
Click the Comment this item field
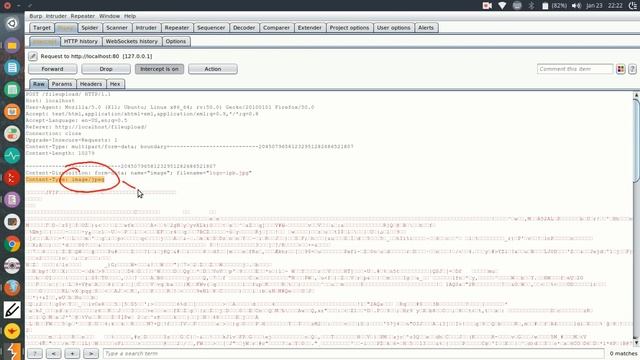pos(575,69)
